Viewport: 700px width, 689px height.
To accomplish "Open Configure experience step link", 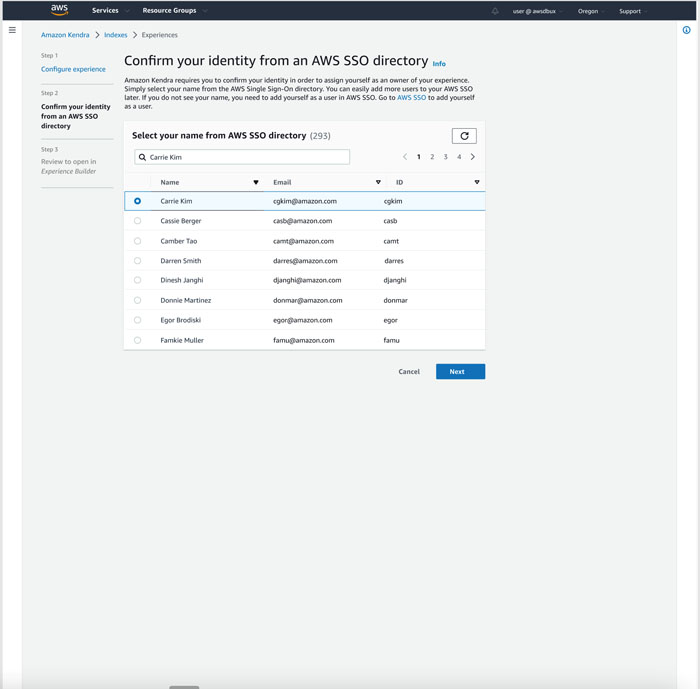I will (73, 69).
